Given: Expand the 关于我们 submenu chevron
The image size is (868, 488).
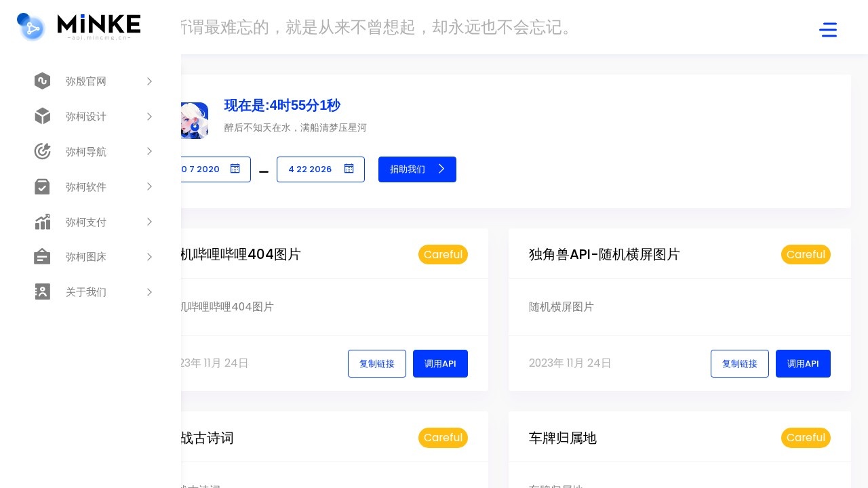Looking at the screenshot, I should 149,292.
